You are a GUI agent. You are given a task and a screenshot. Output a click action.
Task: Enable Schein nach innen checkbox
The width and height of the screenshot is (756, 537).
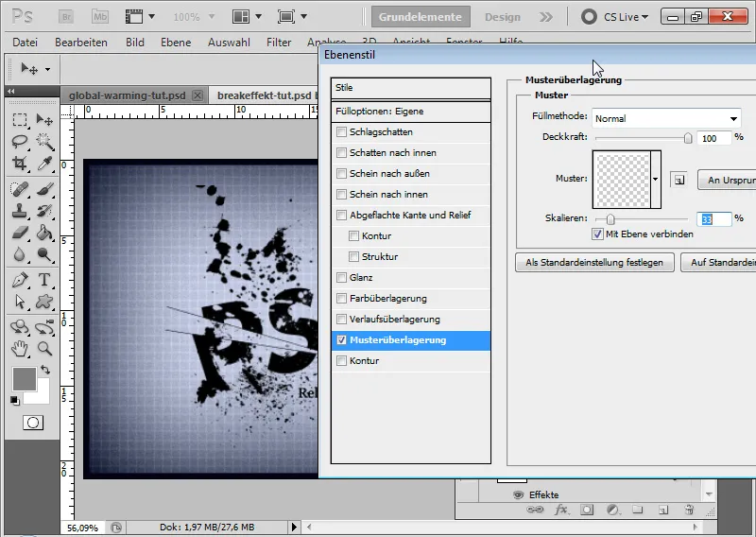tap(341, 194)
